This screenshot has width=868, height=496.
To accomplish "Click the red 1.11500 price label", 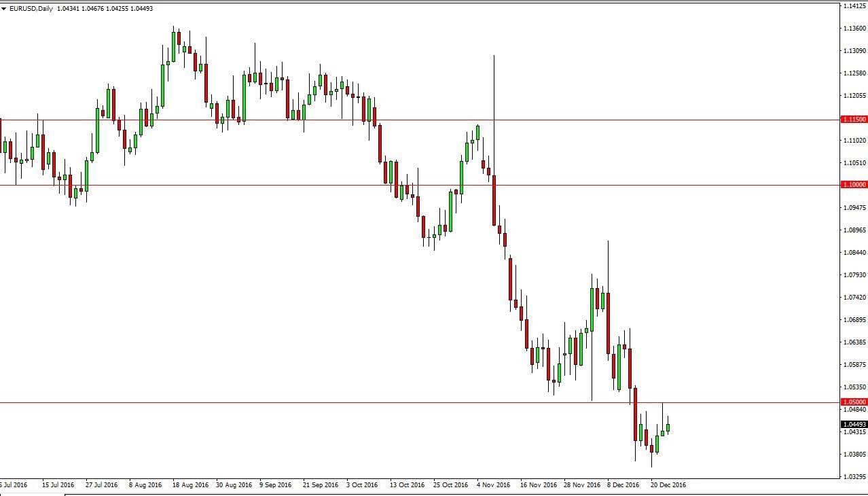I will pos(854,120).
